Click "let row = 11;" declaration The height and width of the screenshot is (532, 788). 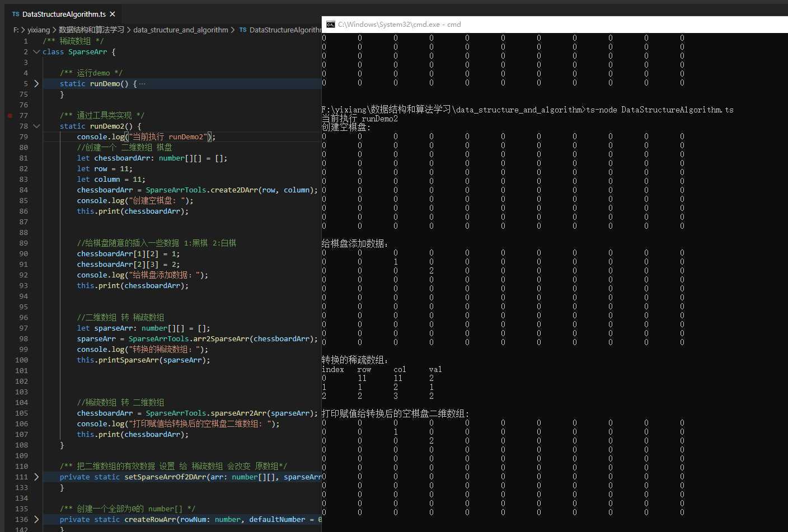tap(105, 168)
